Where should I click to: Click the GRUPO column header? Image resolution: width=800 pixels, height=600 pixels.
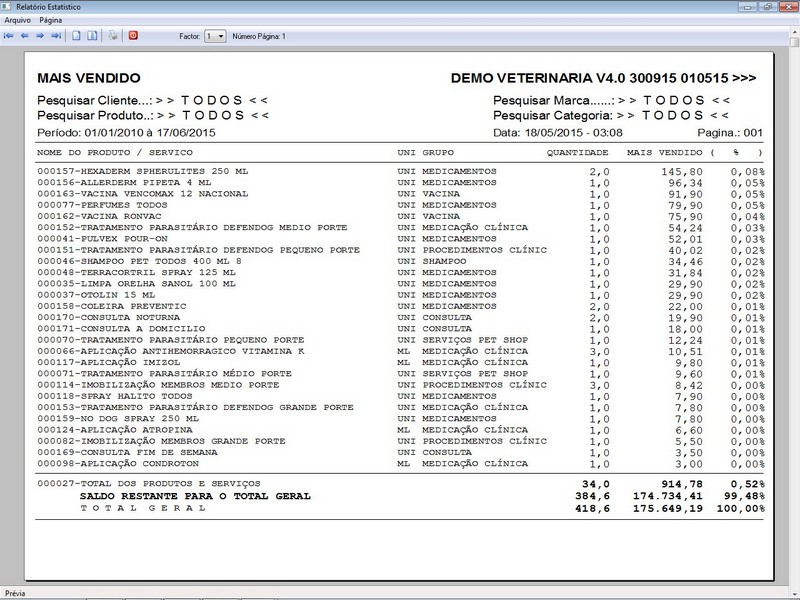tap(438, 153)
